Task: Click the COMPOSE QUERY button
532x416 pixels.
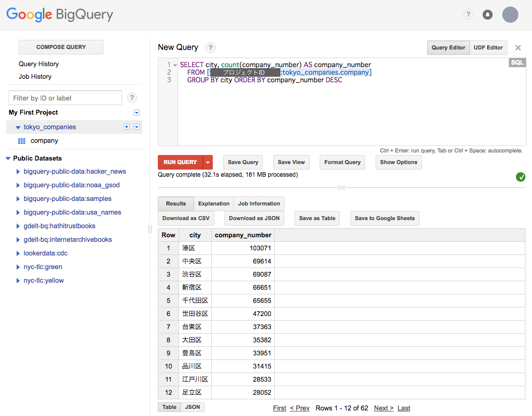Action: point(61,47)
